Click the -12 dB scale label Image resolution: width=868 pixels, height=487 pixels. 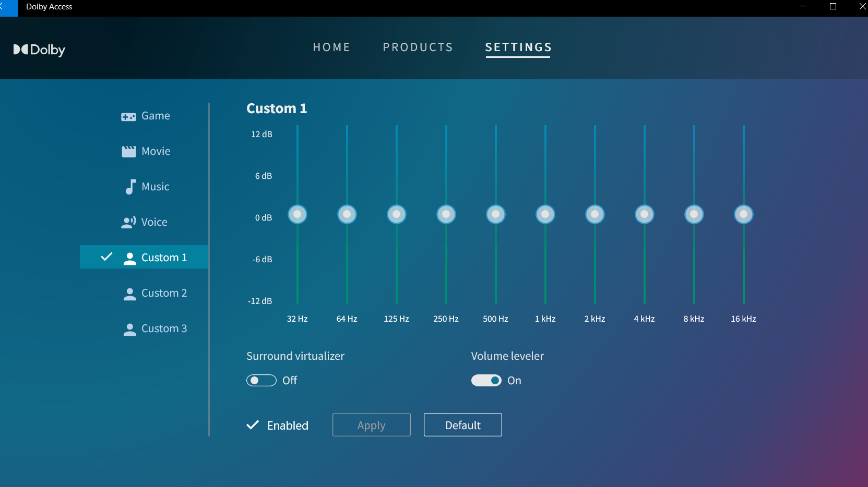point(260,301)
